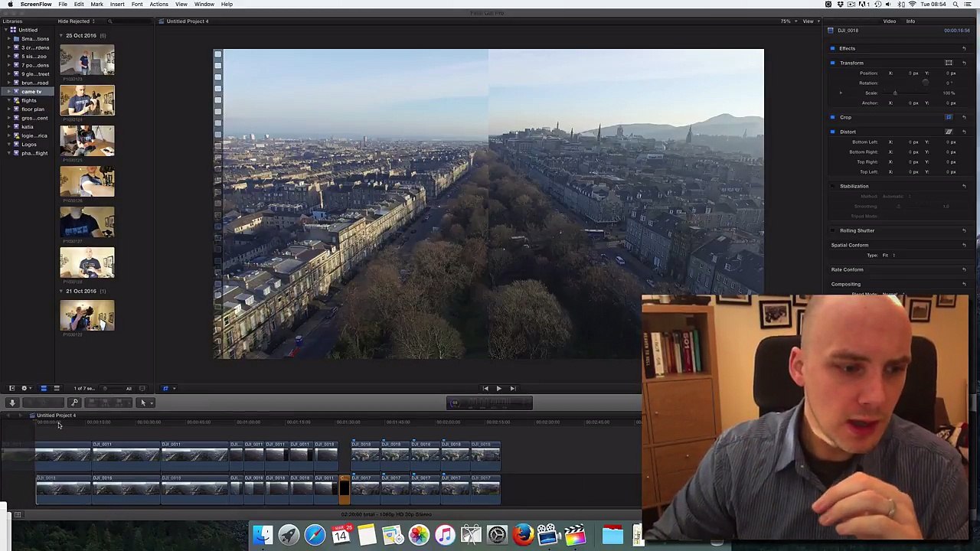This screenshot has height=551, width=980.
Task: Open the Spatial Conform Type Fit dropdown
Action: point(888,255)
